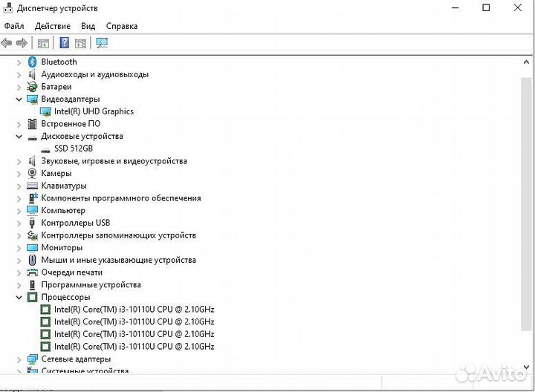Click the webcam icon beside Камеры
Image resolution: width=535 pixels, height=392 pixels.
pos(32,173)
